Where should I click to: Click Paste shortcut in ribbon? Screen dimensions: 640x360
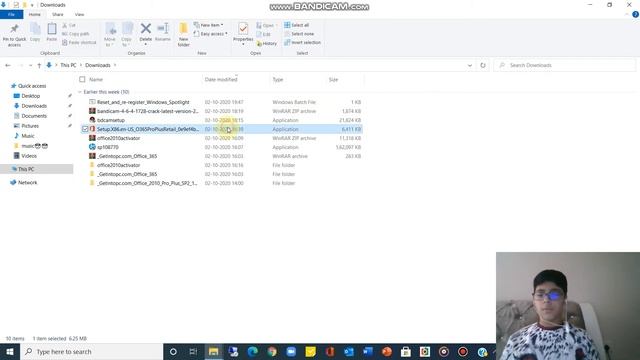click(79, 42)
